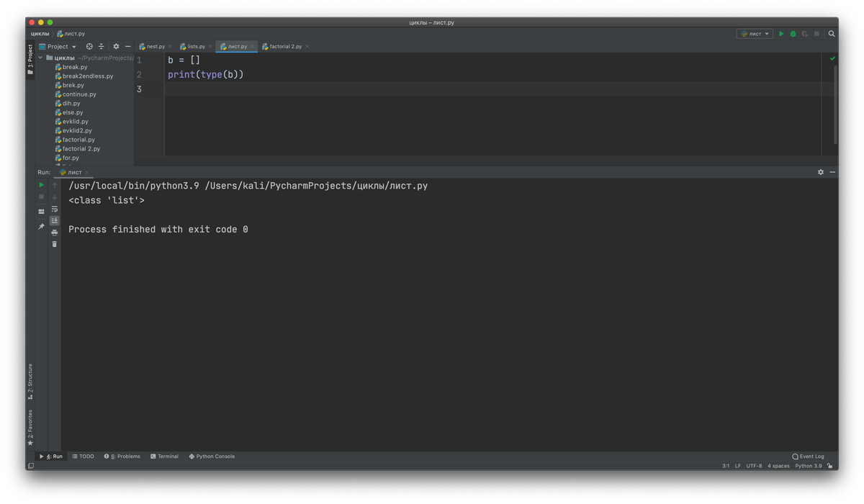
Task: Open the 4: Run tool window tab
Action: click(x=51, y=456)
